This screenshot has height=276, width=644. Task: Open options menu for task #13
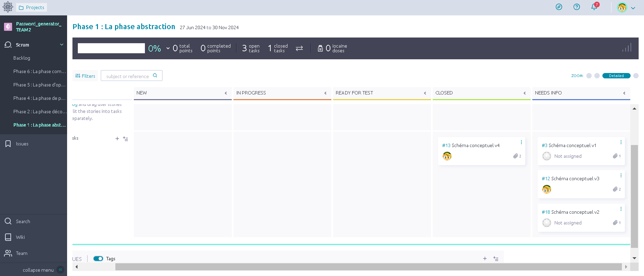click(521, 142)
